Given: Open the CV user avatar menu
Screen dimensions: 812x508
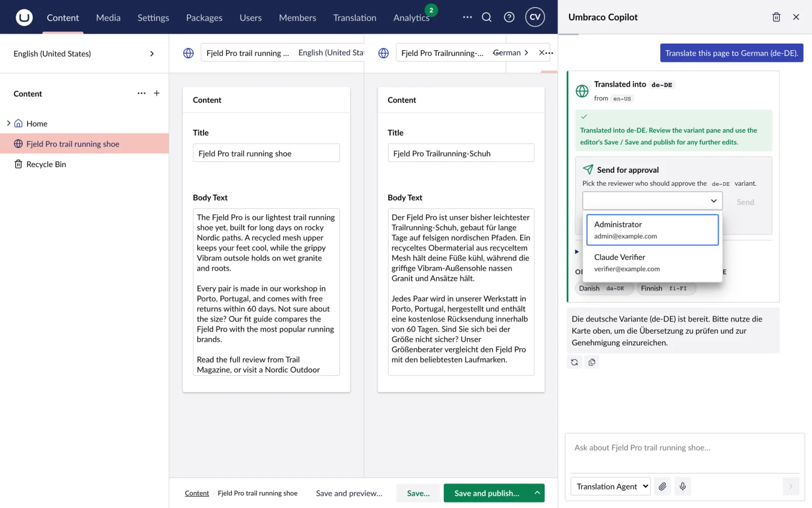Looking at the screenshot, I should point(535,17).
